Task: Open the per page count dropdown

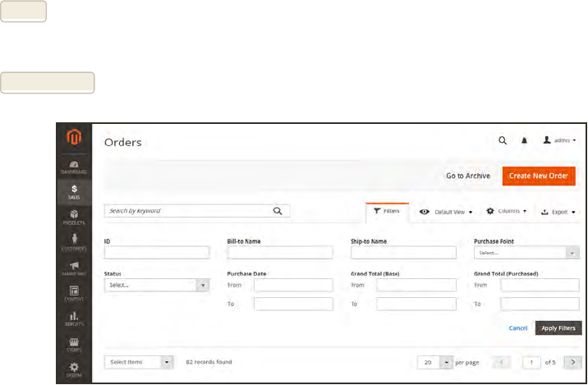Action: point(435,362)
